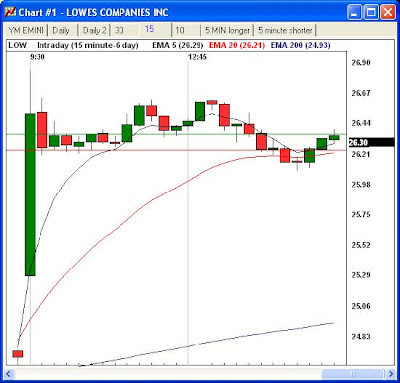400x383 pixels.
Task: Click the LOW ticker symbol label
Action: point(18,45)
